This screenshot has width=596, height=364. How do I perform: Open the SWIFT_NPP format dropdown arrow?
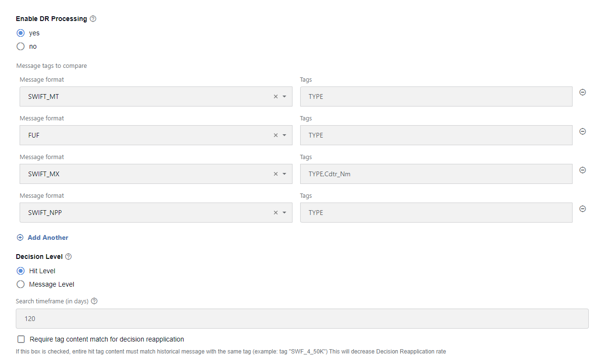pos(284,213)
